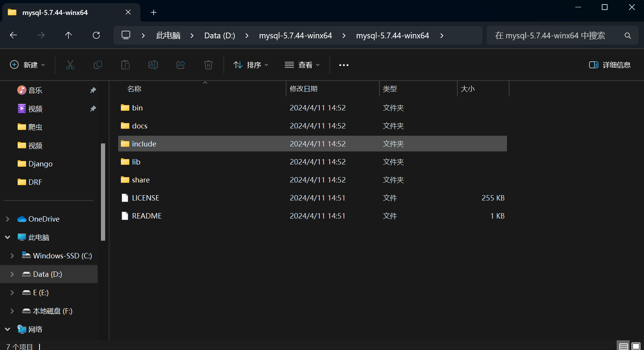The width and height of the screenshot is (644, 350).
Task: Open OneDrive in the sidebar
Action: 39,219
